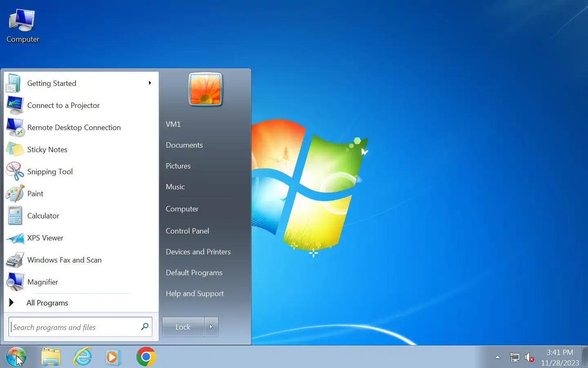588x368 pixels.
Task: Show hidden tray icons arrow
Action: pyautogui.click(x=497, y=357)
